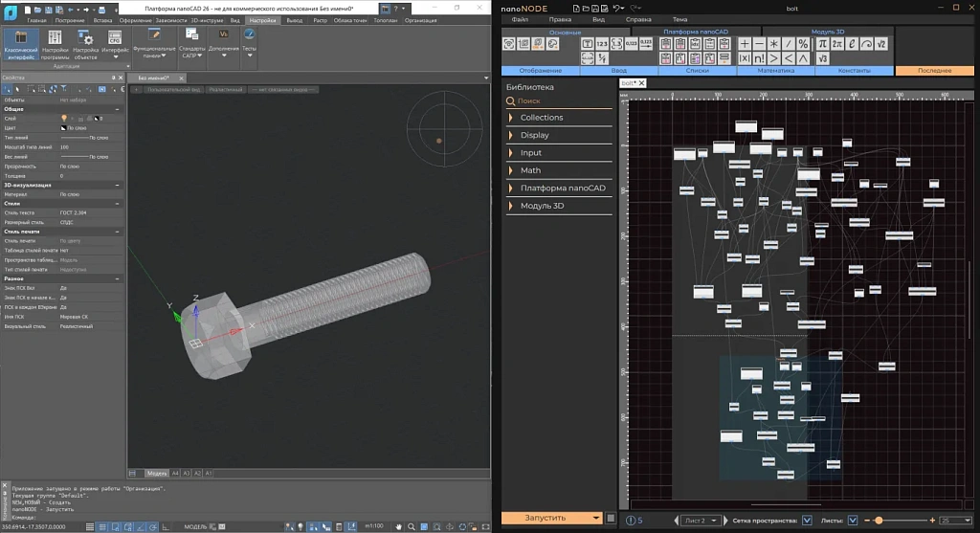This screenshot has height=533, width=980.
Task: Select the factorial n! math node
Action: tap(760, 58)
